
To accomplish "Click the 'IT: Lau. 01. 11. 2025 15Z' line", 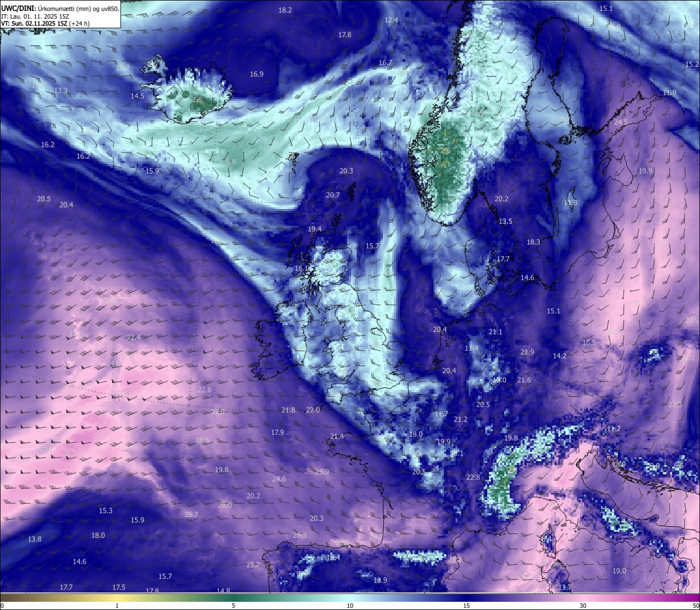I will (35, 16).
